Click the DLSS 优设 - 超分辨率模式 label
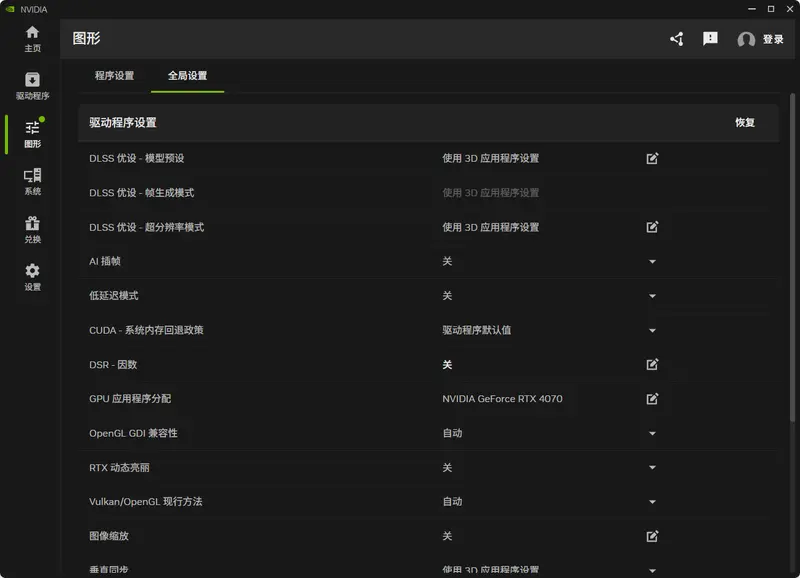This screenshot has height=578, width=800. tap(146, 227)
